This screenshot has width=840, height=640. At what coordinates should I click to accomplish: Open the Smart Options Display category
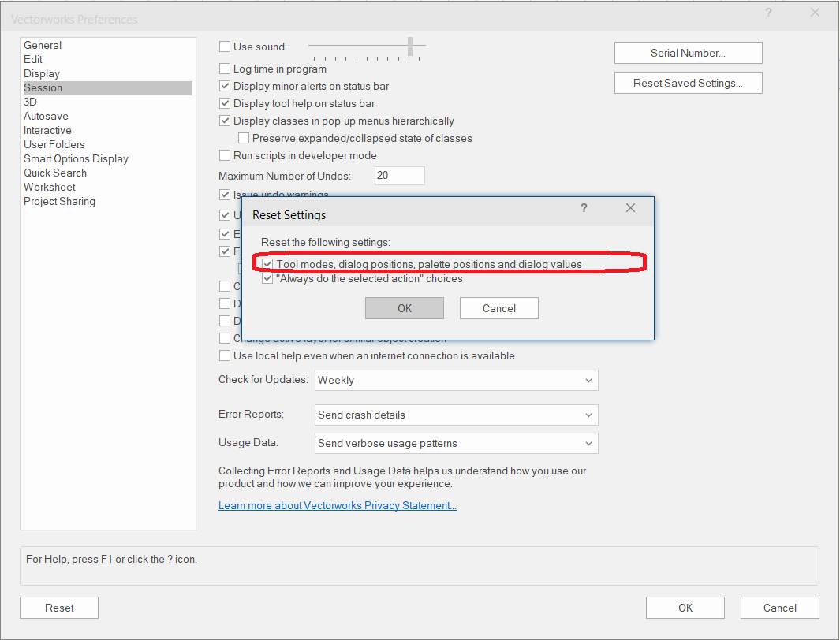click(x=76, y=158)
